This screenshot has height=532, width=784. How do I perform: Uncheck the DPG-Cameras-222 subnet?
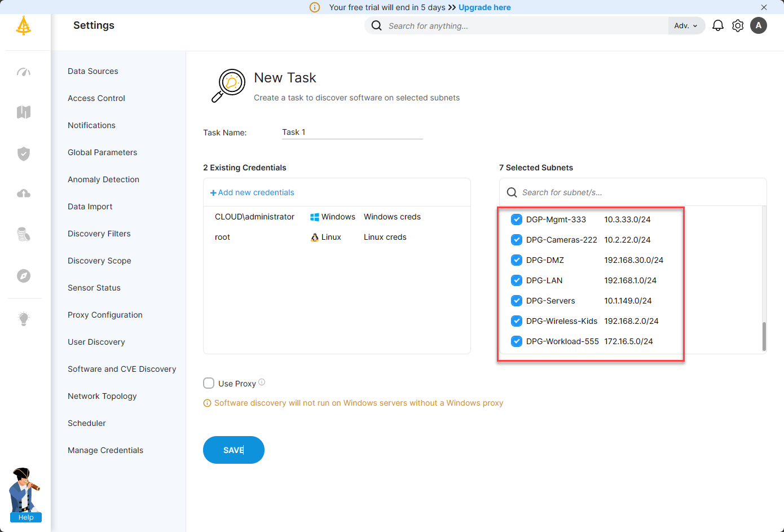[x=517, y=240]
